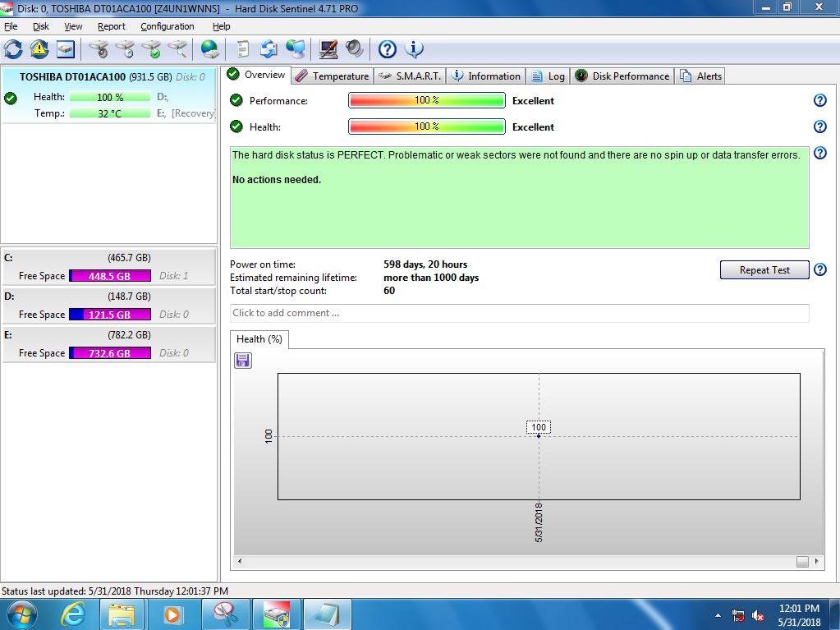Click the E: free space 732.6 GB bar
The width and height of the screenshot is (840, 630).
[110, 353]
